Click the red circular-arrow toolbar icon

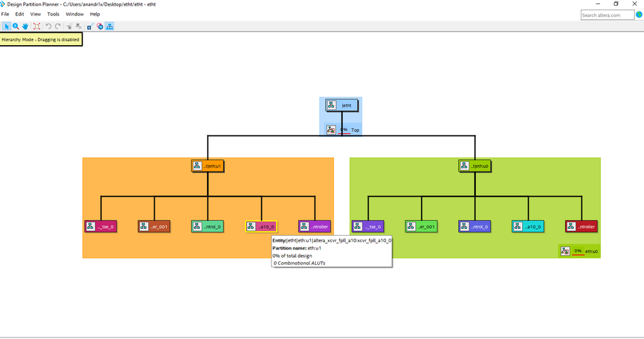tap(100, 26)
